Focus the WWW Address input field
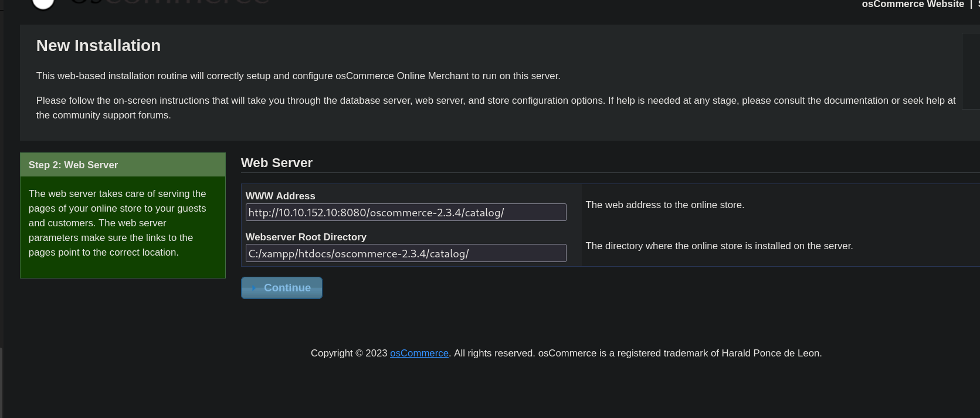Image resolution: width=980 pixels, height=418 pixels. tap(405, 212)
